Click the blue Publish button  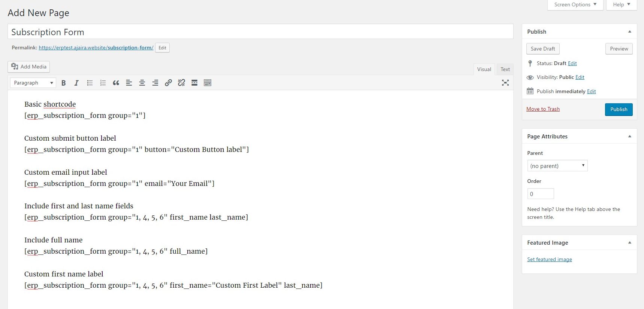pyautogui.click(x=619, y=110)
